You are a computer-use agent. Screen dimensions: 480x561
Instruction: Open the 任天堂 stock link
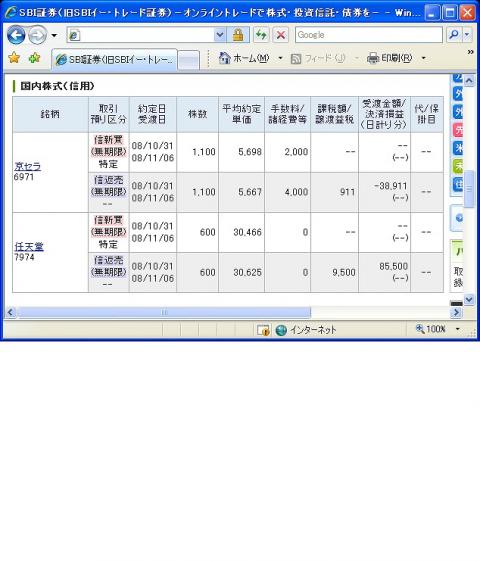(29, 247)
